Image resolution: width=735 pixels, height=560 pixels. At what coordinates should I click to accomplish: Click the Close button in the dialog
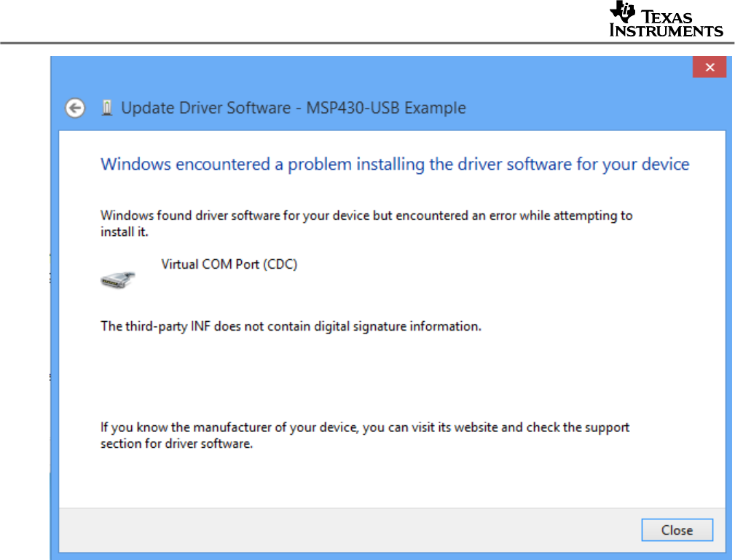coord(677,530)
